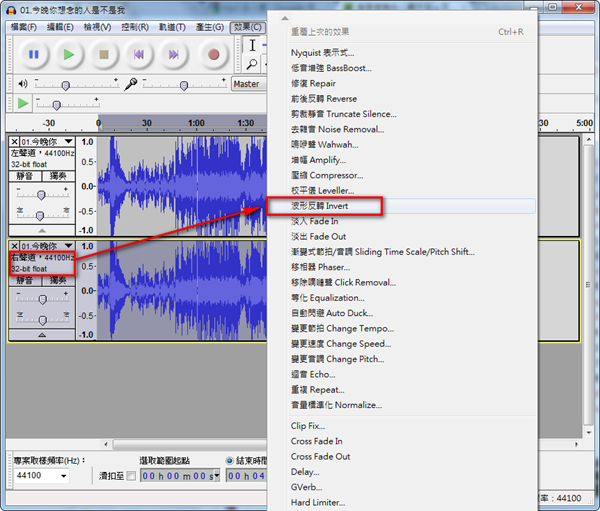Image resolution: width=600 pixels, height=511 pixels.
Task: Select the I-beam Selection tool
Action: (254, 45)
